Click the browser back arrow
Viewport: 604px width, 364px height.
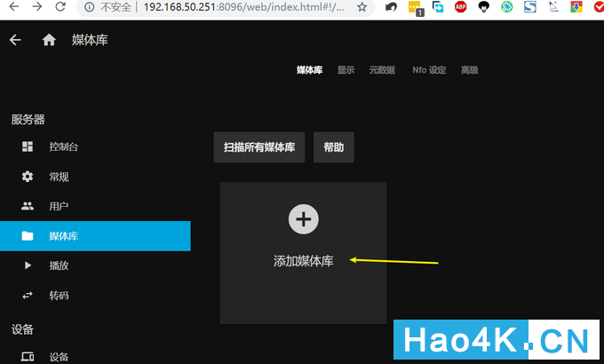(14, 6)
